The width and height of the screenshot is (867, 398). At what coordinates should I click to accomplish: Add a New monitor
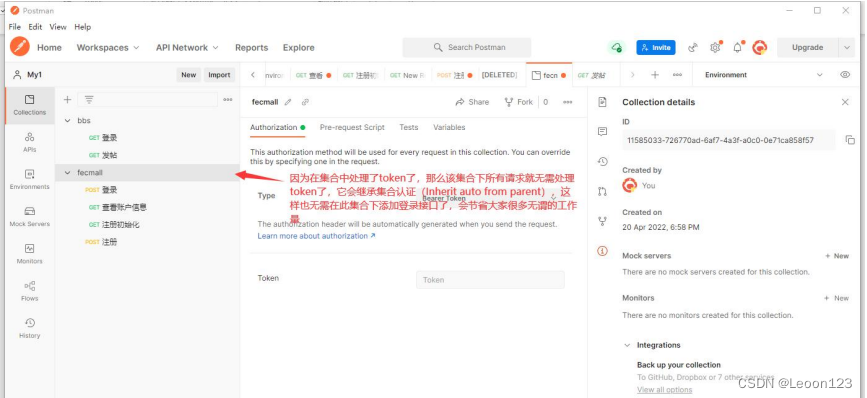click(x=837, y=298)
